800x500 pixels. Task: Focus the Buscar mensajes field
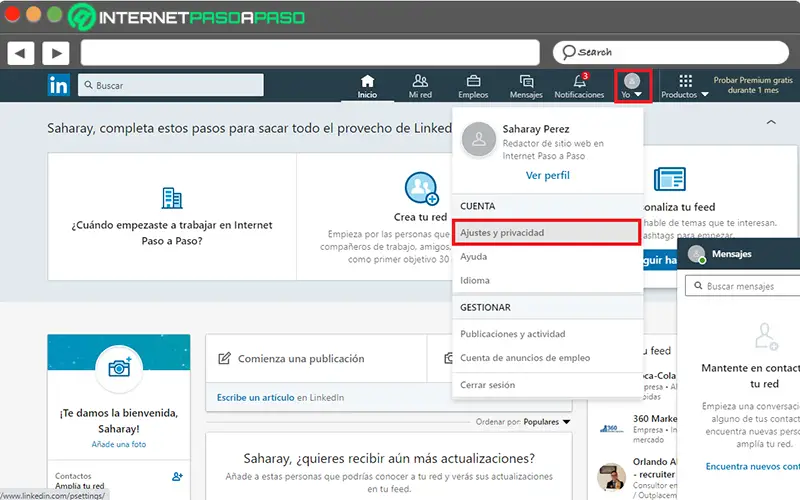pos(743,286)
